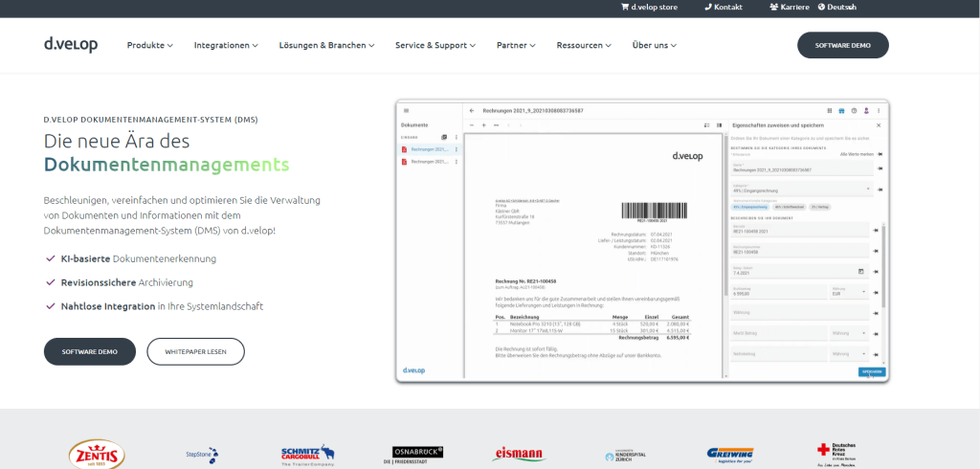Click the Name input field in properties
The height and width of the screenshot is (469, 980).
click(801, 167)
